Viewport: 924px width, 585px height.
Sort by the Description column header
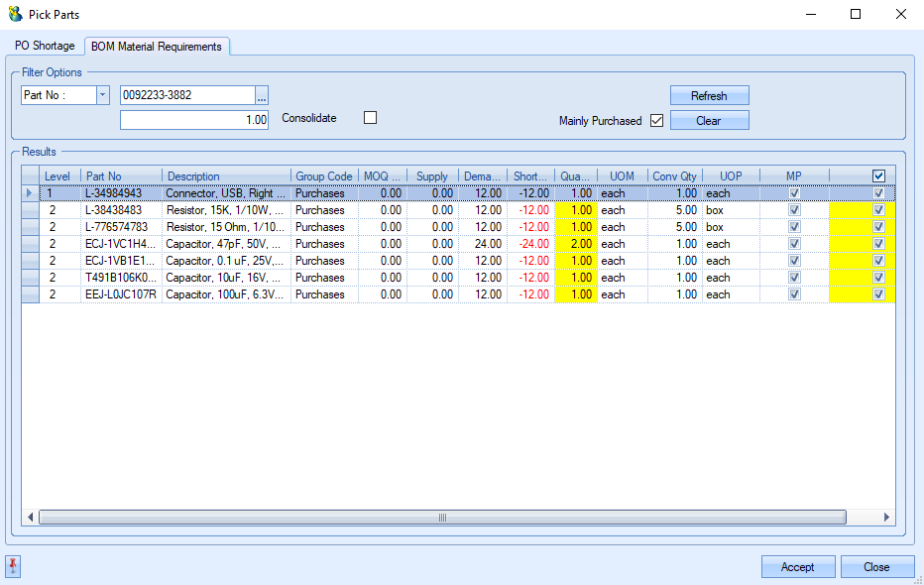coord(226,176)
